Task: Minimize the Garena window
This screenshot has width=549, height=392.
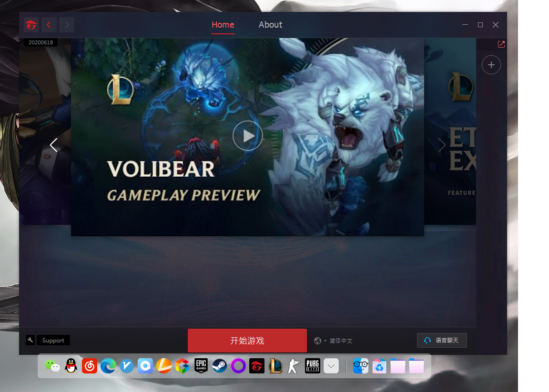Action: coord(465,25)
